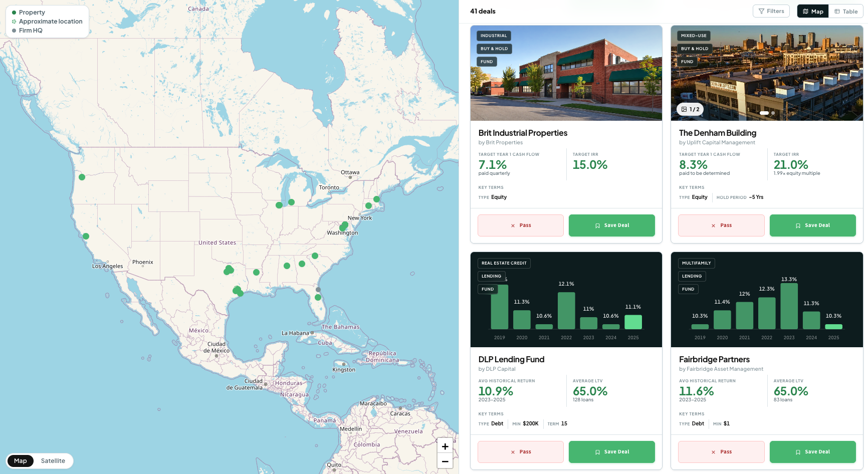Open Brit Industrial Properties title
This screenshot has width=868, height=474.
tap(523, 133)
